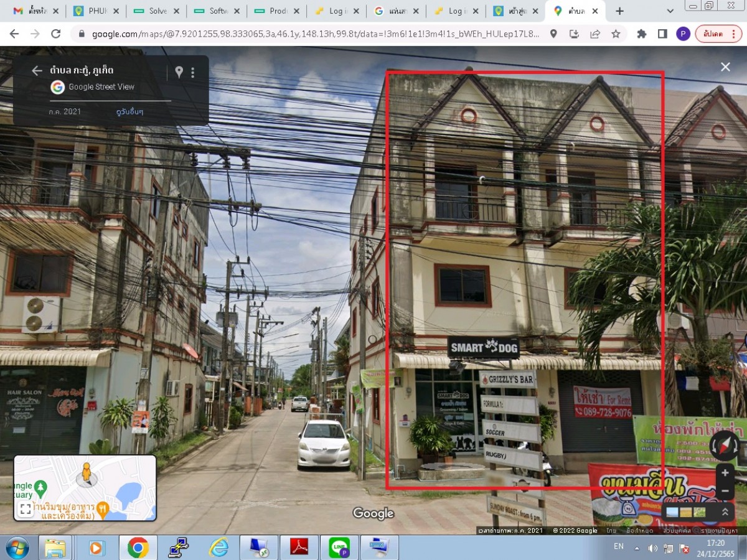Open the LINE app from the taskbar
The width and height of the screenshot is (747, 560).
click(339, 548)
